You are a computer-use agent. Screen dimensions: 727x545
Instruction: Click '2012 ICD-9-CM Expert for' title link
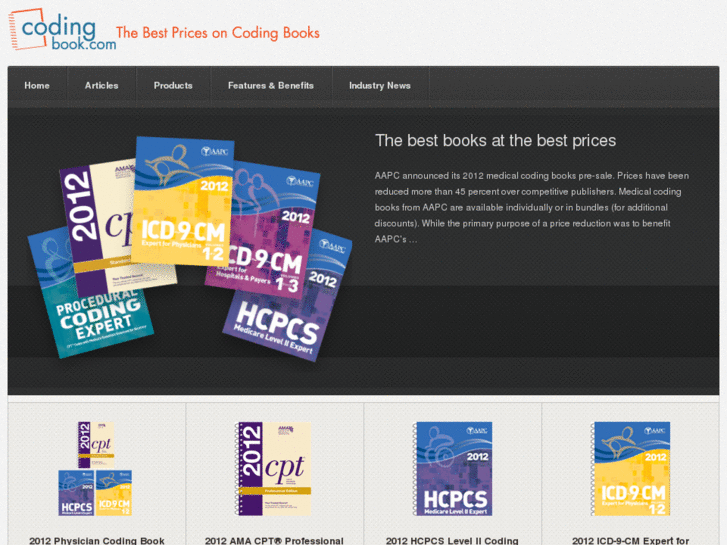(x=631, y=540)
